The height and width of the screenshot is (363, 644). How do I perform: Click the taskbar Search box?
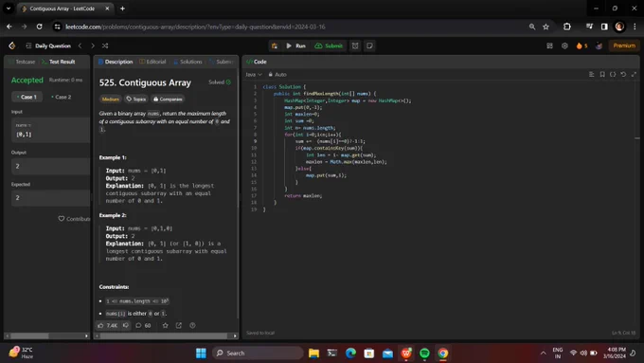(x=258, y=354)
